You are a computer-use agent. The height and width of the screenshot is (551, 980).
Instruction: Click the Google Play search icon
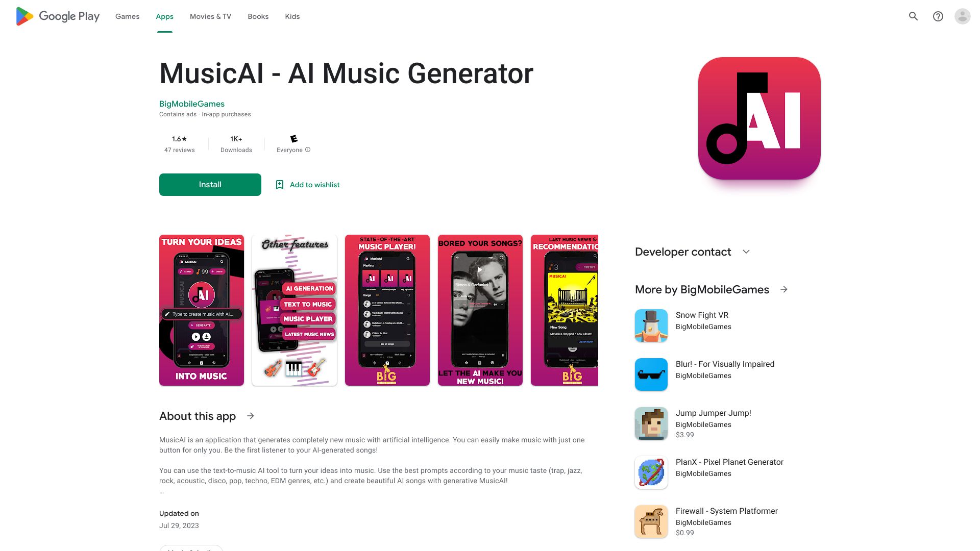pyautogui.click(x=914, y=16)
